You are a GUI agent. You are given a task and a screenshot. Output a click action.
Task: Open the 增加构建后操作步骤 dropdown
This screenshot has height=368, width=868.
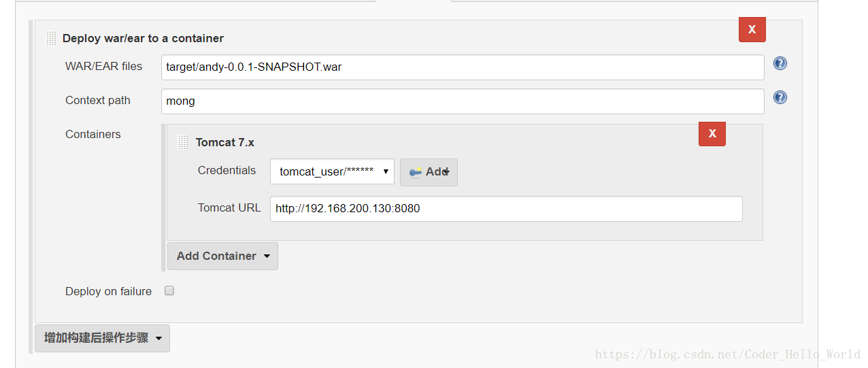coord(102,338)
